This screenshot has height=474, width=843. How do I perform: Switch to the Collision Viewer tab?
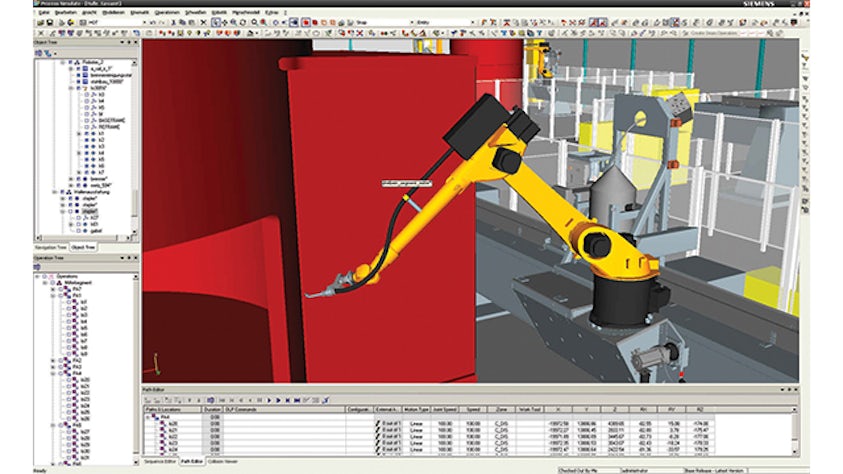pos(223,462)
